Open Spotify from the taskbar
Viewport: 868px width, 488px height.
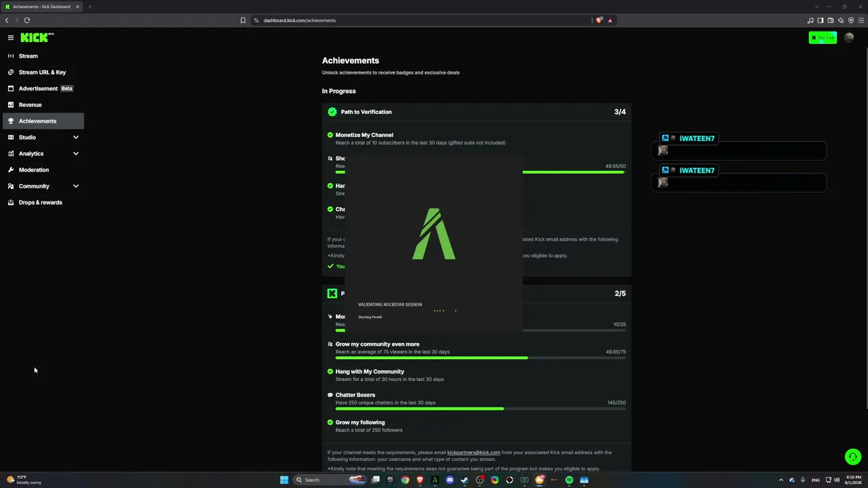click(569, 480)
